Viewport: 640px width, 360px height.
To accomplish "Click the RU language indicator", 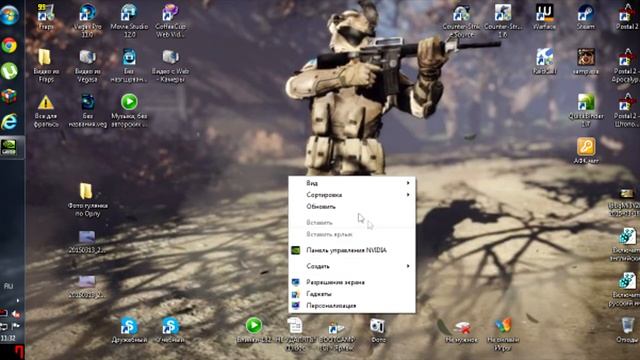I will coord(8,286).
